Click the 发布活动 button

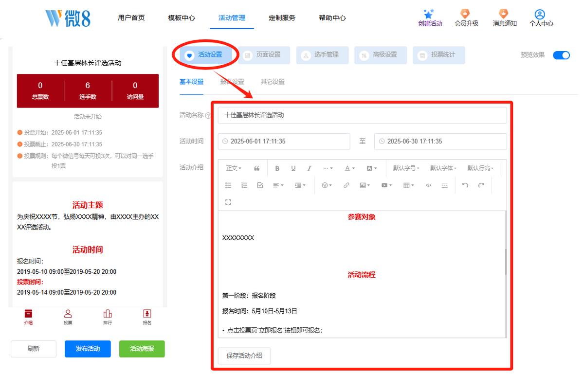(88, 349)
